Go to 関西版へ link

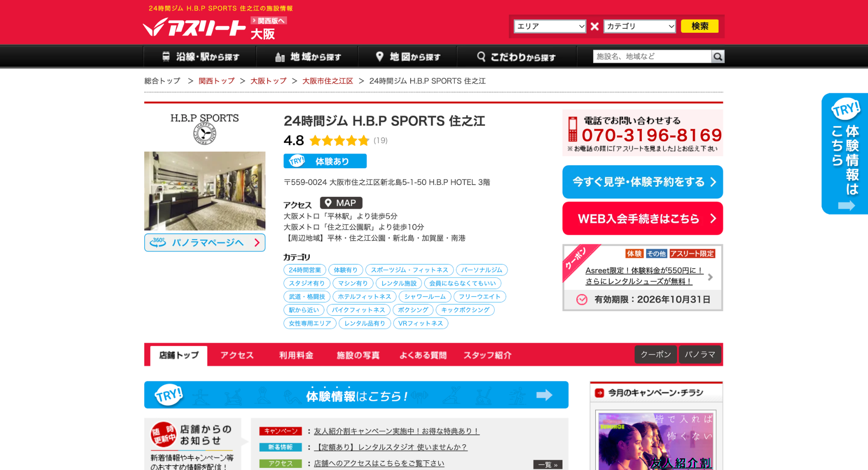tap(269, 21)
